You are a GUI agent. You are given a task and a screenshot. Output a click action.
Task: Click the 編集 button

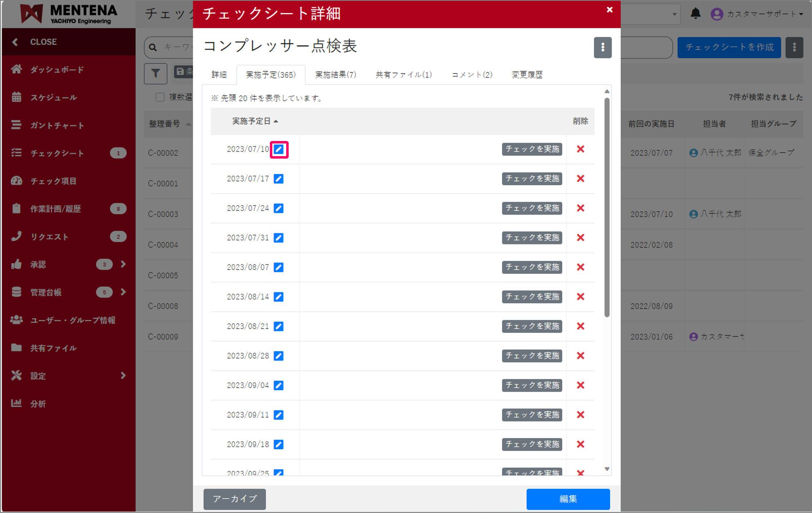click(x=568, y=499)
